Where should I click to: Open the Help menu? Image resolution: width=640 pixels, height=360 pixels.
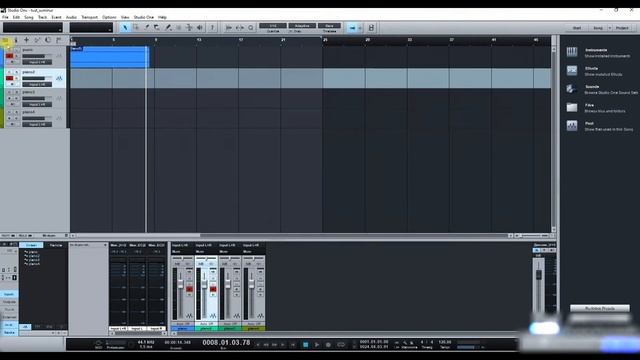(162, 17)
